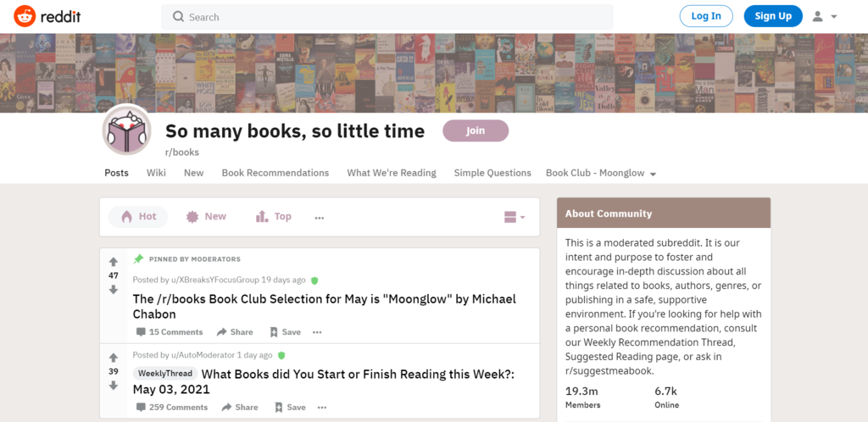The width and height of the screenshot is (868, 422).
Task: Open the three-dot sort options menu
Action: click(320, 217)
